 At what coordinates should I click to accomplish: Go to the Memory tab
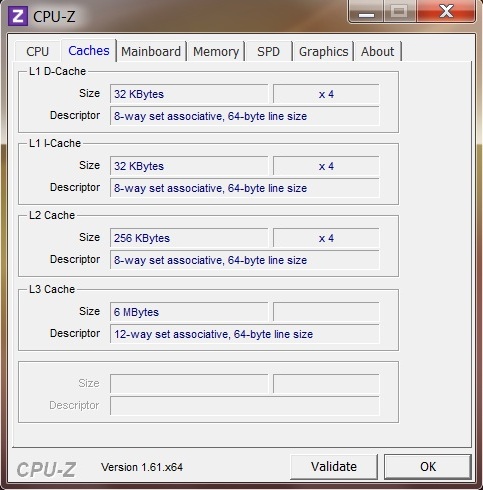(x=216, y=52)
